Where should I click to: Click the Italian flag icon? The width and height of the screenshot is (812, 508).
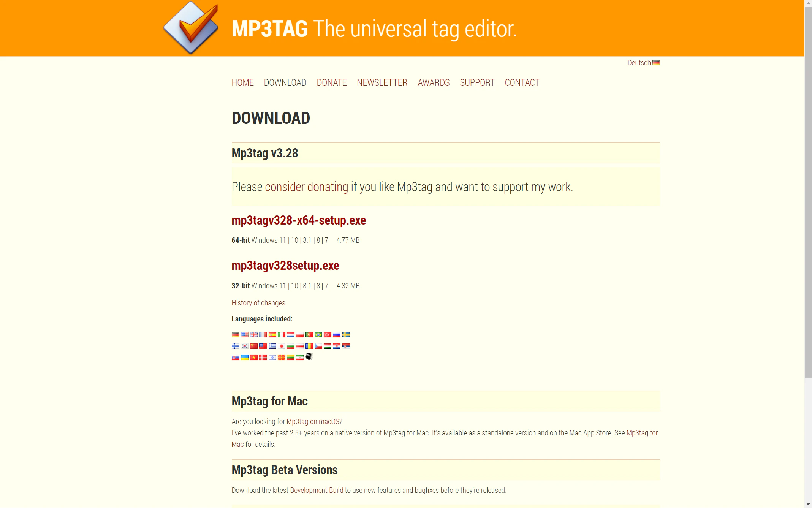(282, 335)
